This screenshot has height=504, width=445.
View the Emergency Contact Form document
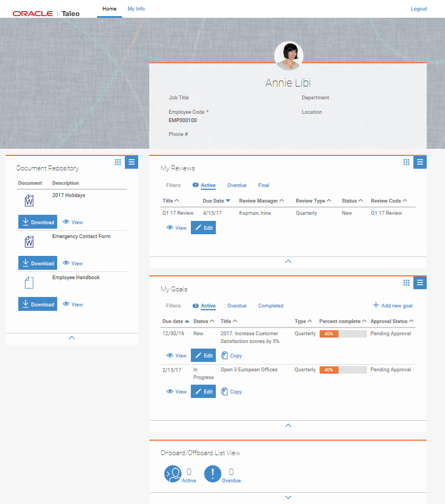click(x=73, y=263)
